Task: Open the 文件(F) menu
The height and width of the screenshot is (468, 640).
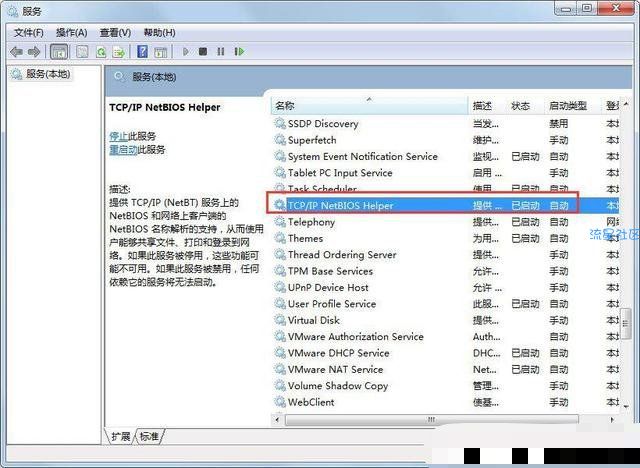Action: pos(29,33)
